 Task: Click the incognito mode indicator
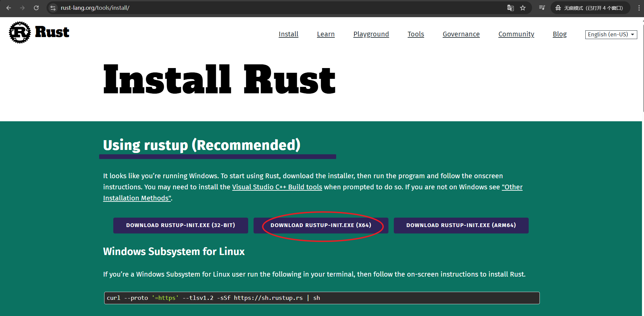point(590,8)
